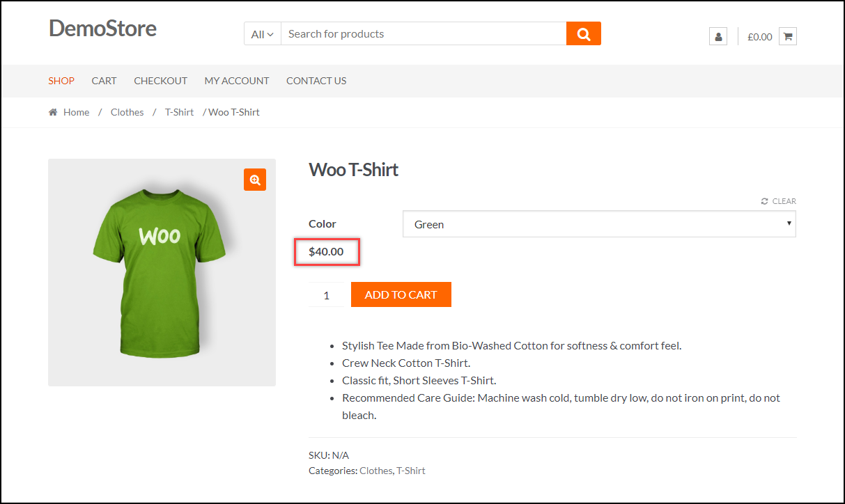The width and height of the screenshot is (845, 504).
Task: Open the Shop menu item
Action: coord(61,81)
